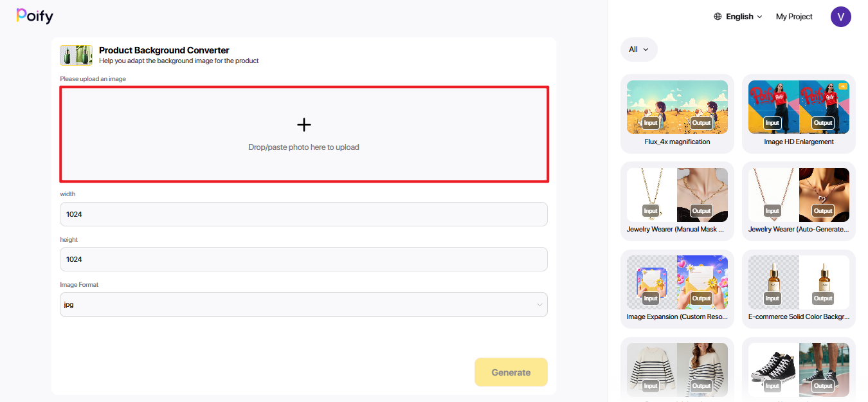Open Image Expansion Custom Resolution template
868x402 pixels.
(677, 289)
